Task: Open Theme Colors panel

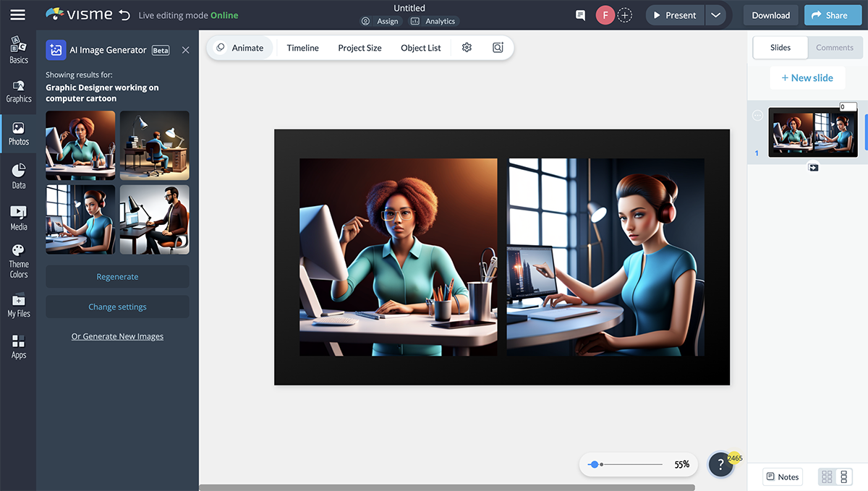Action: [19, 261]
